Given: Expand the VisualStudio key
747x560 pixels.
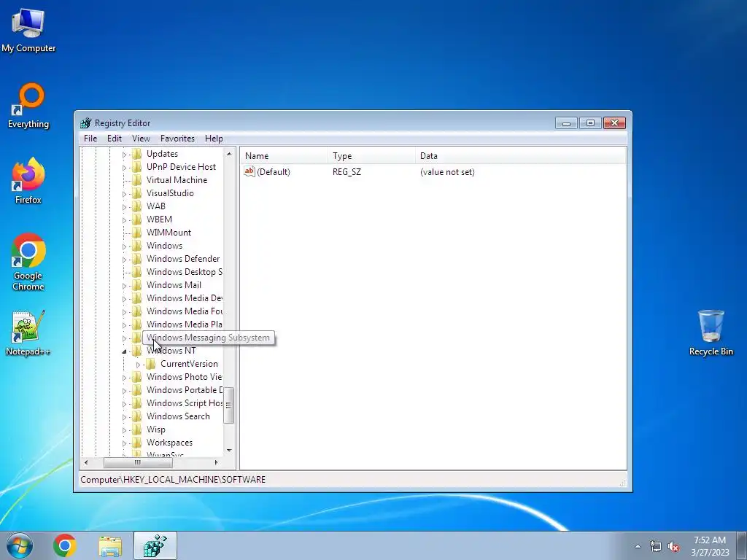Looking at the screenshot, I should click(x=124, y=194).
